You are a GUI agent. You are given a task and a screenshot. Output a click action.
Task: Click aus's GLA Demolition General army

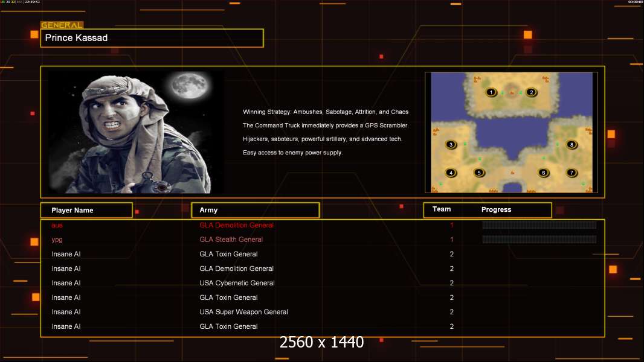click(x=237, y=225)
